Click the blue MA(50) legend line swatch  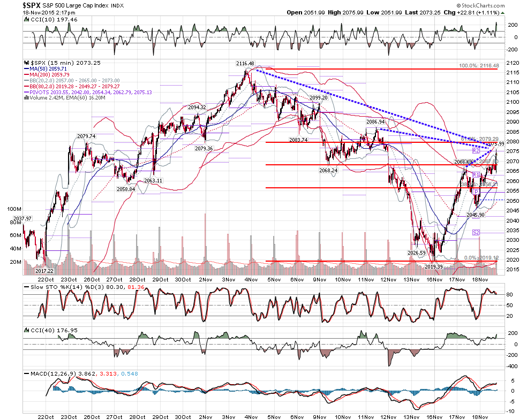27,69
